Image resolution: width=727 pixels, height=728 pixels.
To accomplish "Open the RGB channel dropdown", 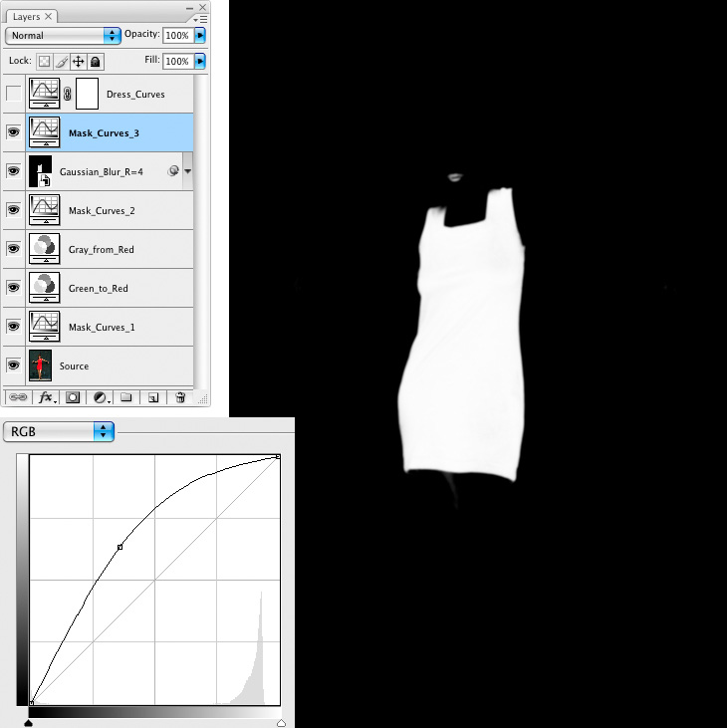I will click(x=60, y=431).
